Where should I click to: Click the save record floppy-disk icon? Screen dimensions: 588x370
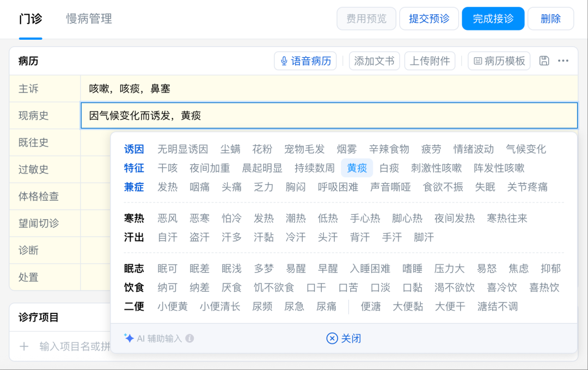[544, 61]
